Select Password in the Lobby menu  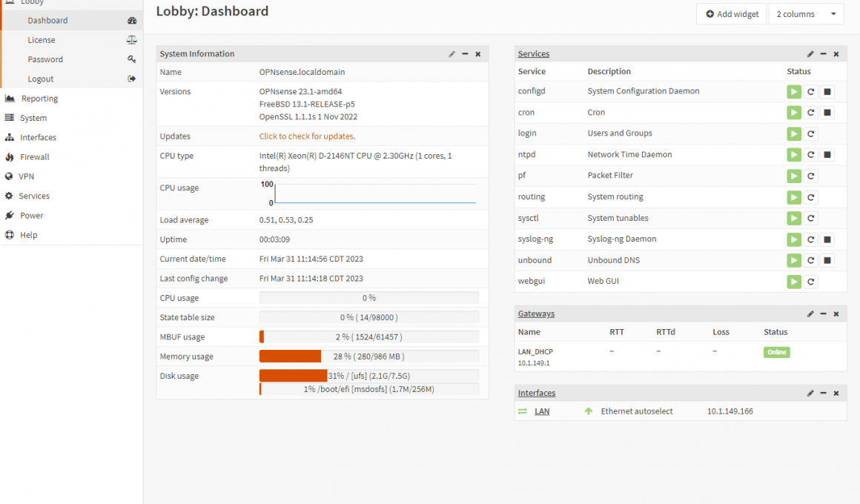pyautogui.click(x=45, y=59)
